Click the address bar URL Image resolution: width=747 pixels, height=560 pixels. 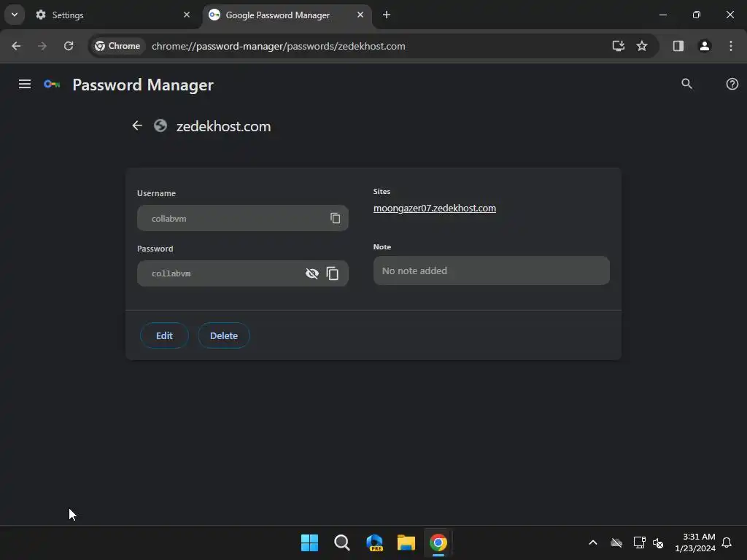tap(278, 46)
